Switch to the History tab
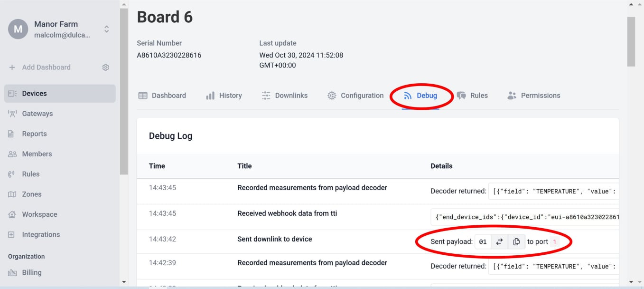Image resolution: width=644 pixels, height=289 pixels. click(224, 96)
